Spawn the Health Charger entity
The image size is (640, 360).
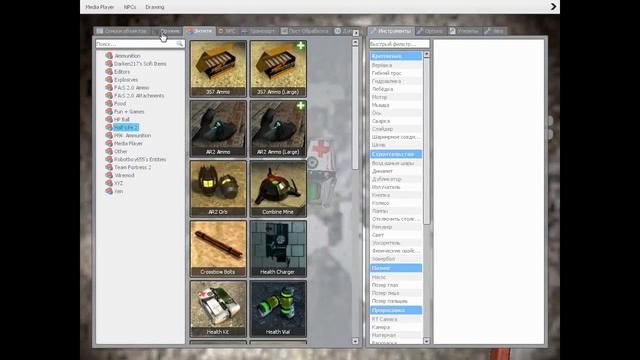(278, 249)
